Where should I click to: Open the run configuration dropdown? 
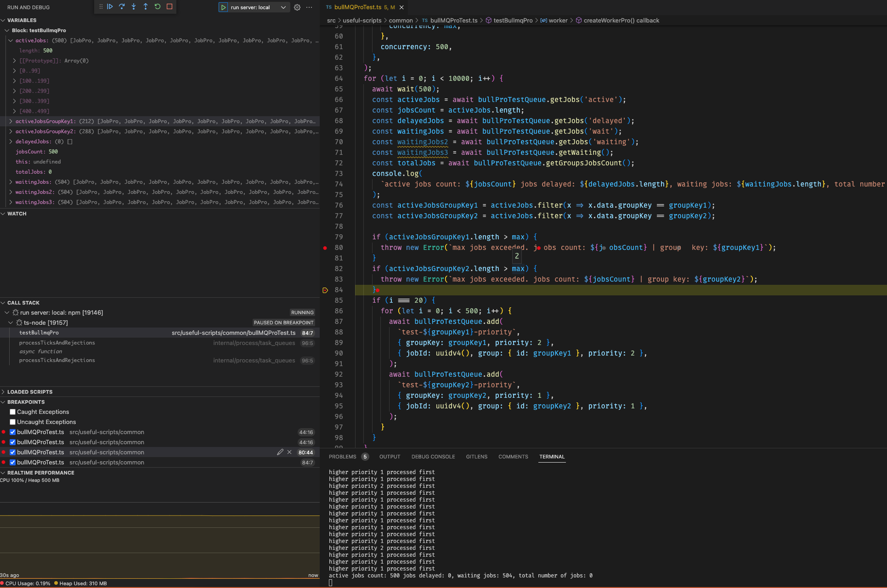(283, 7)
